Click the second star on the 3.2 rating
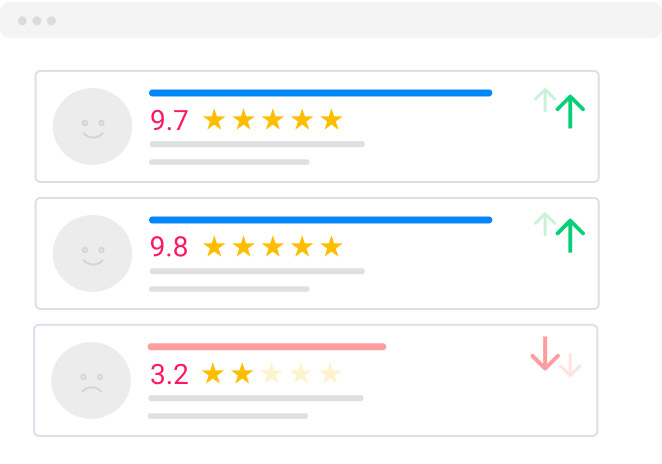Viewport: 662px width, 464px height. click(x=242, y=374)
